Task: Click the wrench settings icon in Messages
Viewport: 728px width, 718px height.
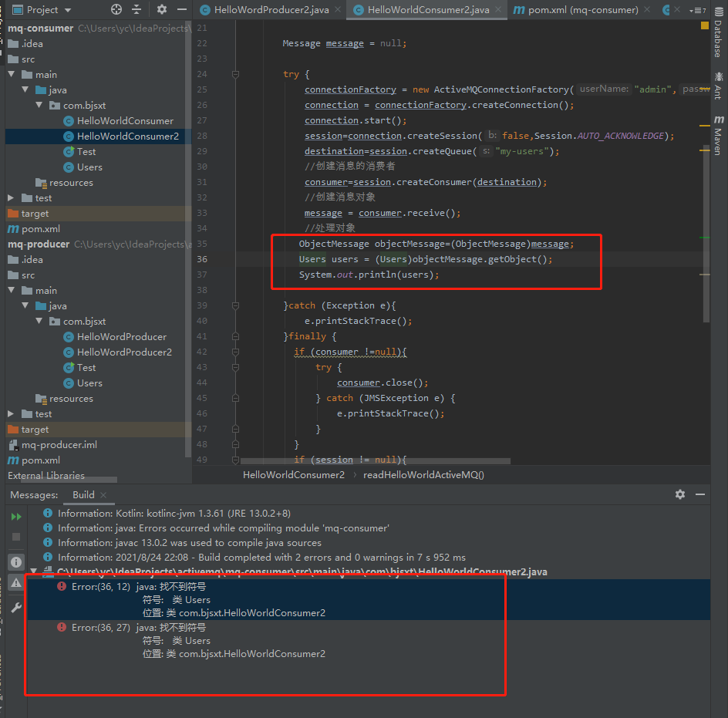Action: click(x=16, y=608)
